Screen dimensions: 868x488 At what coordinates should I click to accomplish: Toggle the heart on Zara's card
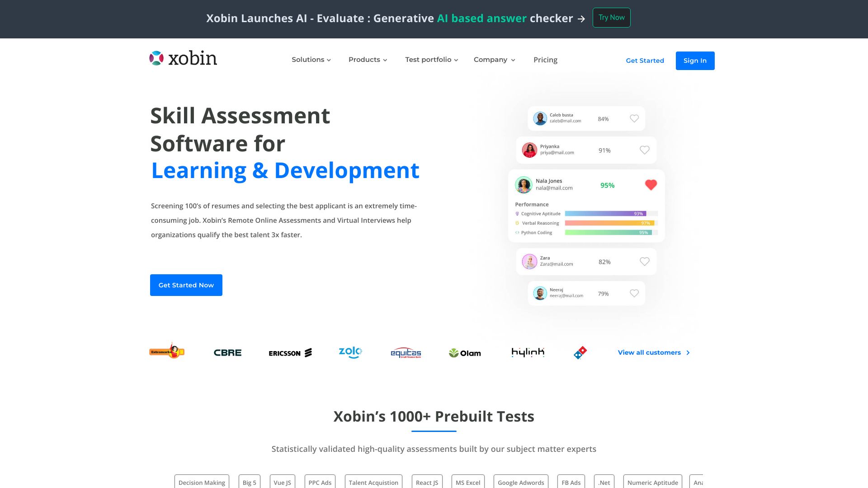[645, 261]
